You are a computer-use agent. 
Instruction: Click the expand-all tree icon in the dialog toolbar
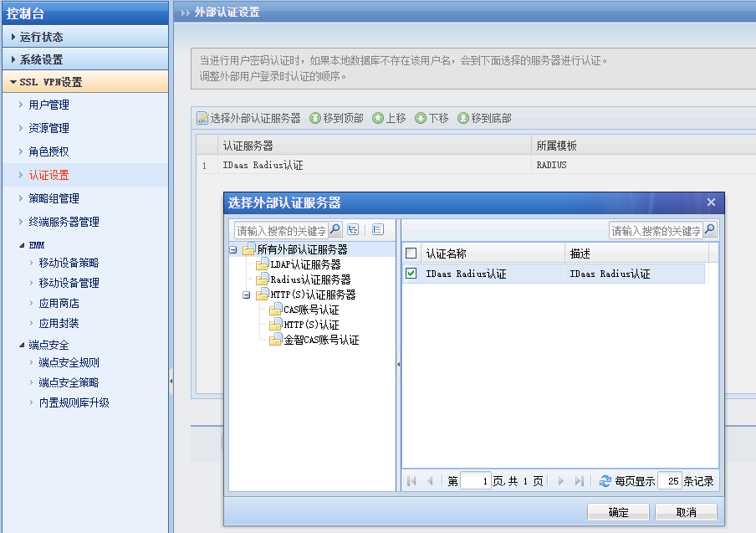point(353,229)
